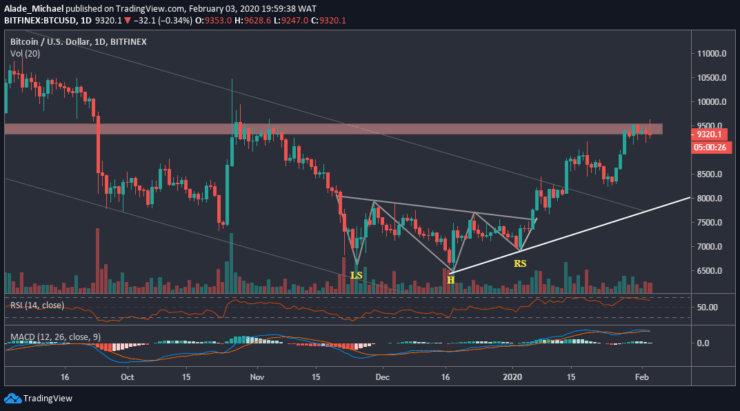The image size is (740, 411).
Task: Select the 8000.0 price axis label
Action: tap(709, 199)
